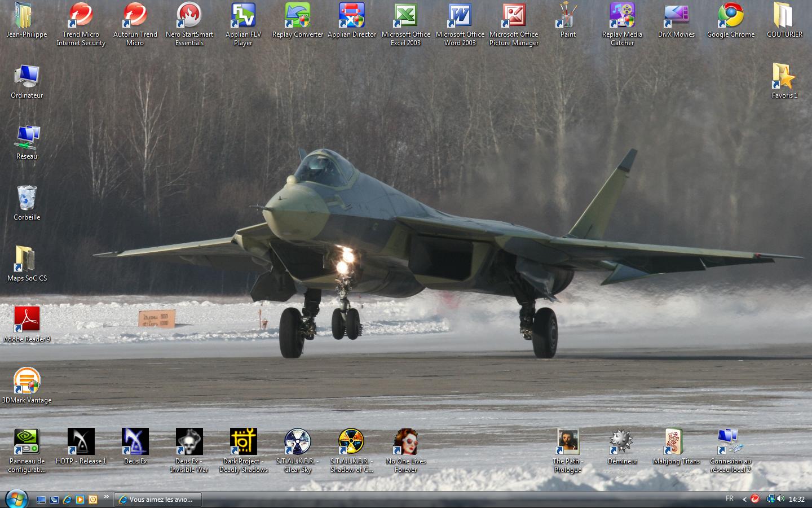Open S.T.A.L.K.E.R. Clear Sky shortcut
The width and height of the screenshot is (812, 508).
pyautogui.click(x=297, y=442)
